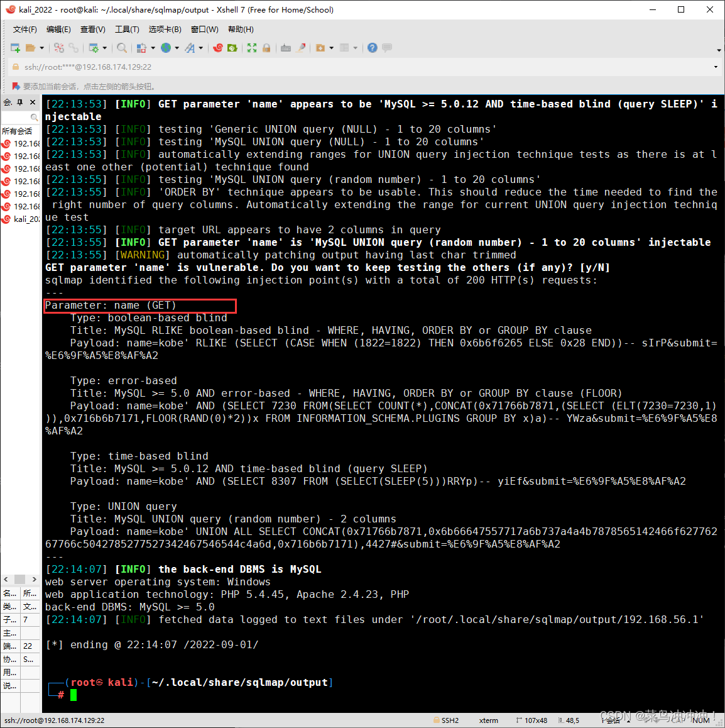
Task: Click the 107x48 terminal size indicator
Action: pos(531,720)
